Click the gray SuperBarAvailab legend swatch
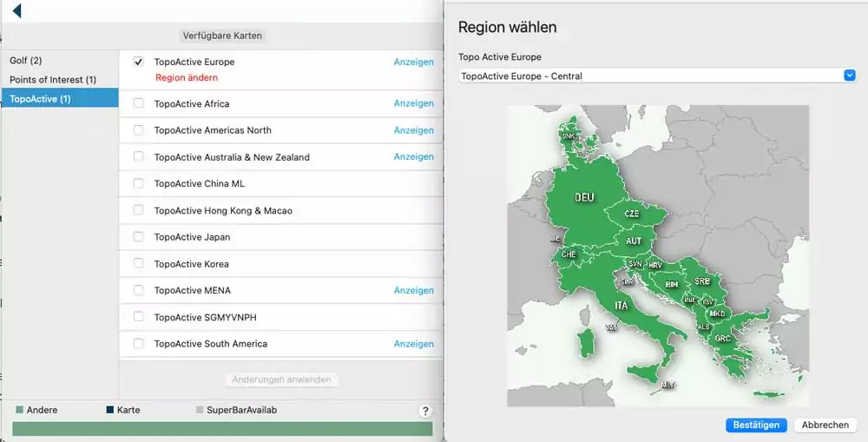This screenshot has height=442, width=868. (x=200, y=411)
